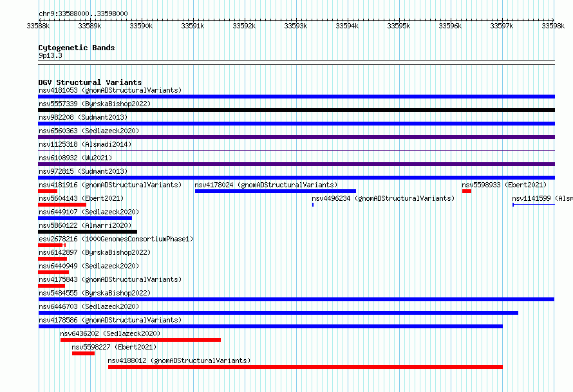Select the red bar under nsv5598227

point(83,353)
